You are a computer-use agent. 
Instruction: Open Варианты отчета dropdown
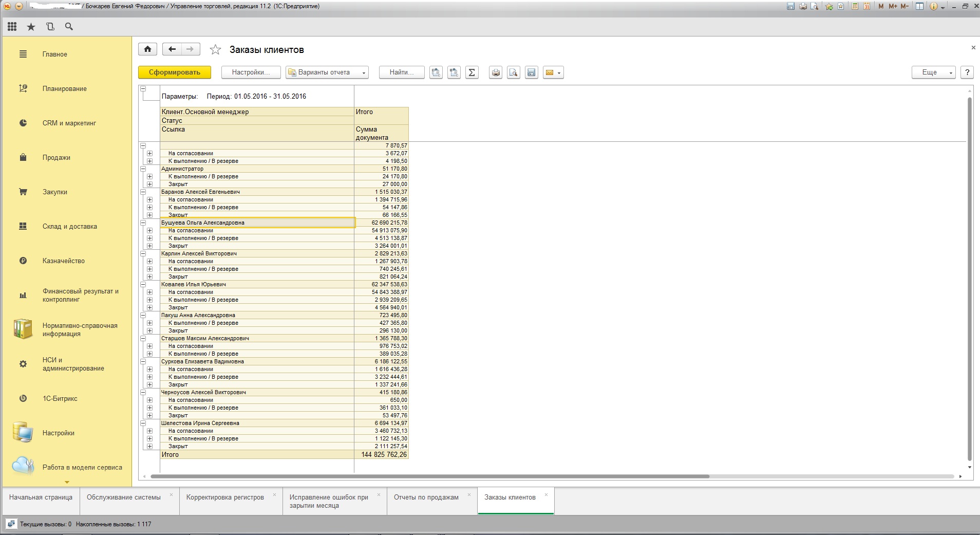tap(327, 72)
